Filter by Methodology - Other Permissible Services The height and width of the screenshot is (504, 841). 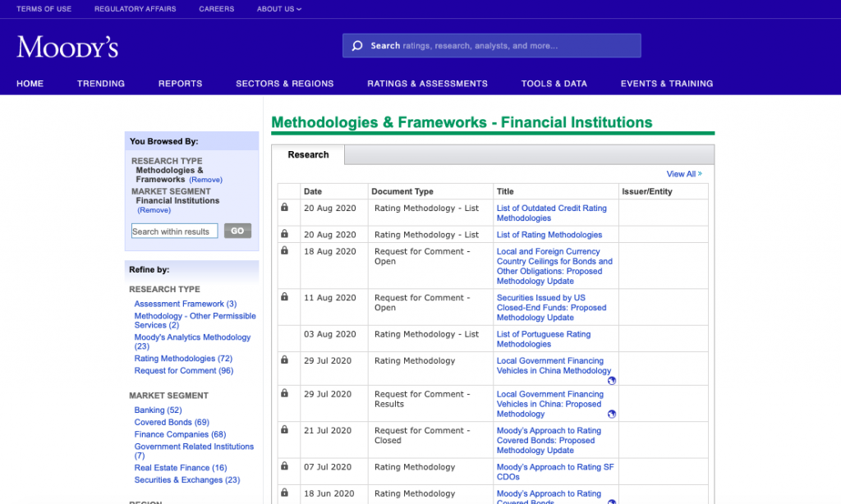click(195, 321)
